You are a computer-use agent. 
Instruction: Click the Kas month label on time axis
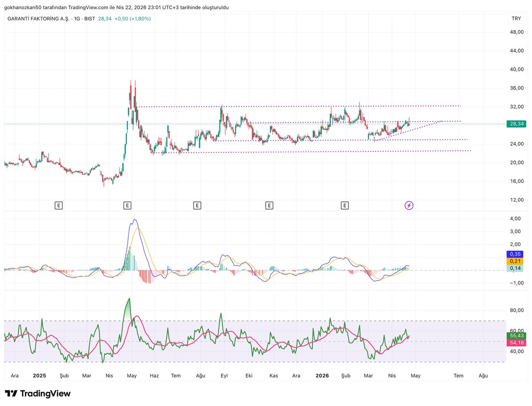[273, 375]
